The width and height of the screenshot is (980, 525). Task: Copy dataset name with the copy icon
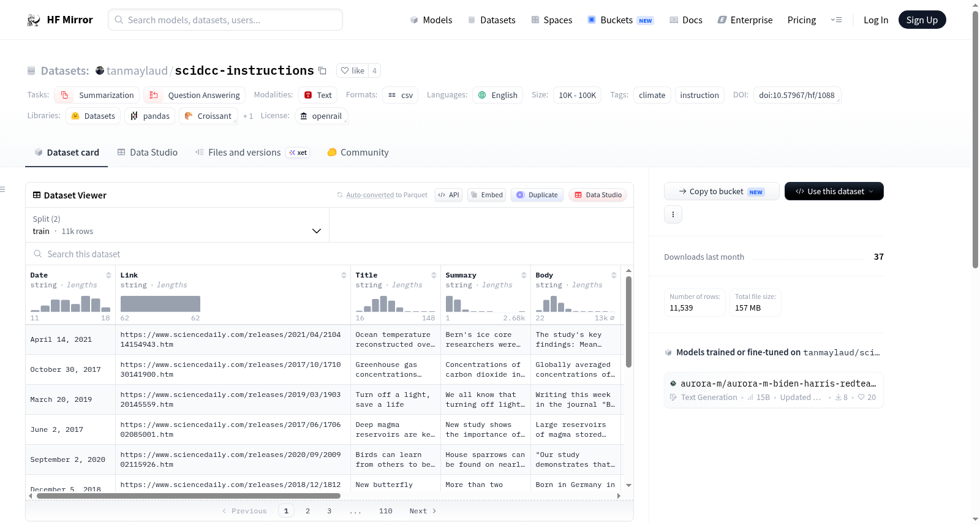tap(322, 71)
